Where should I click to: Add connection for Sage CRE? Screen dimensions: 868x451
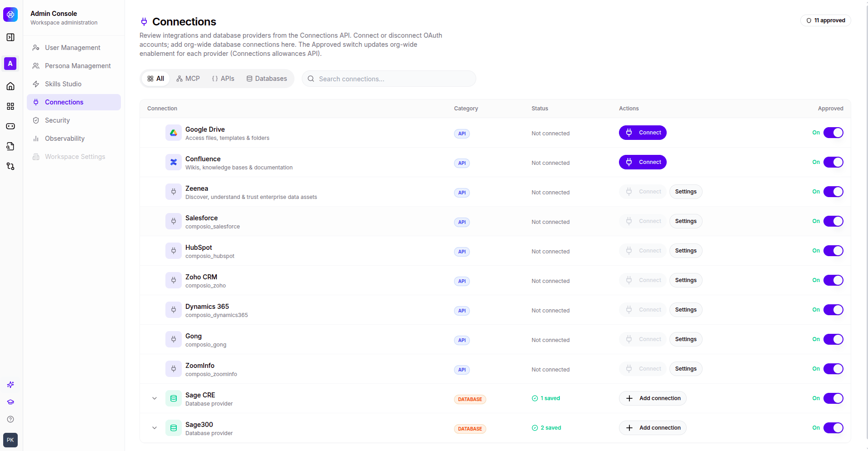[x=653, y=398]
